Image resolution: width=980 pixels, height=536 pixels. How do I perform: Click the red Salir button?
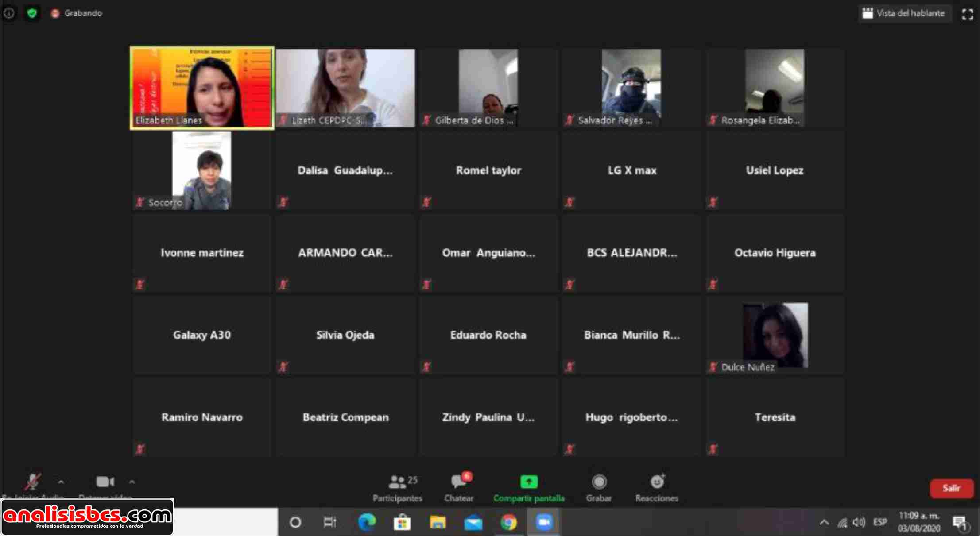pos(951,488)
